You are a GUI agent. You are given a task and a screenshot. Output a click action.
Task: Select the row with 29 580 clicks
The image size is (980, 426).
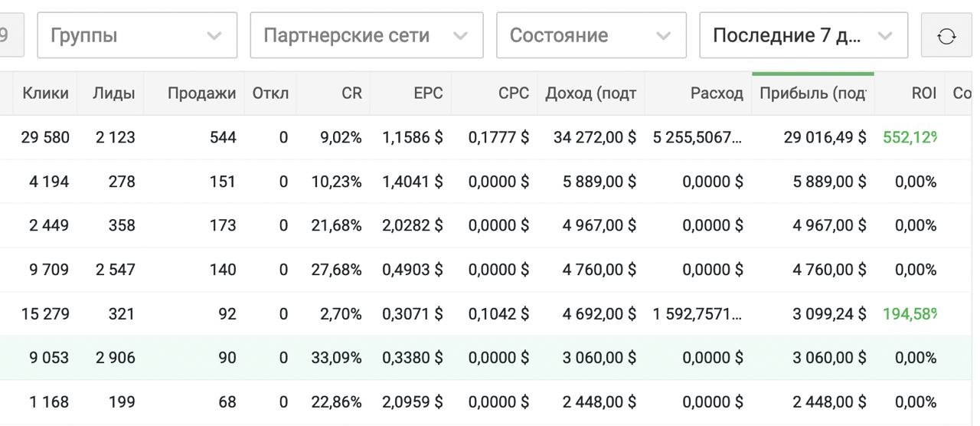tap(46, 138)
